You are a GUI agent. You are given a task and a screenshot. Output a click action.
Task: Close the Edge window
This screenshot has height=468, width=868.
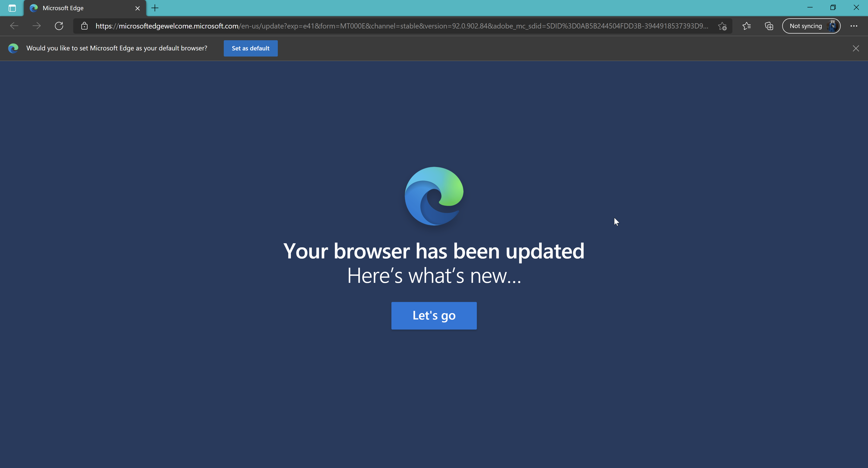856,7
